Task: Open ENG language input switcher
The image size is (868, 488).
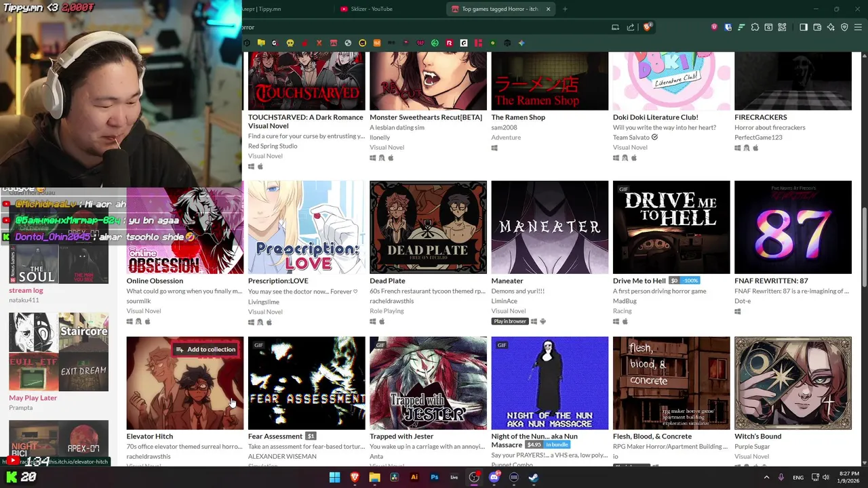Action: (x=798, y=477)
